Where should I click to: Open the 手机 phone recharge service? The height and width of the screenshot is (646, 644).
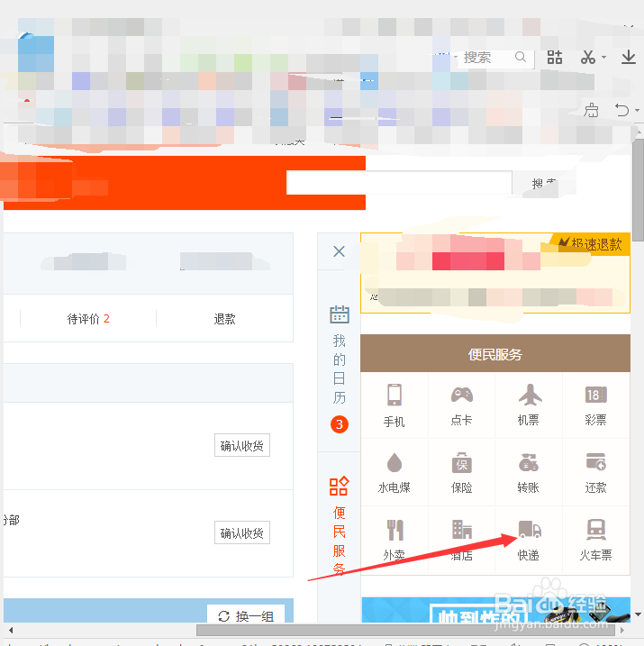pos(395,405)
